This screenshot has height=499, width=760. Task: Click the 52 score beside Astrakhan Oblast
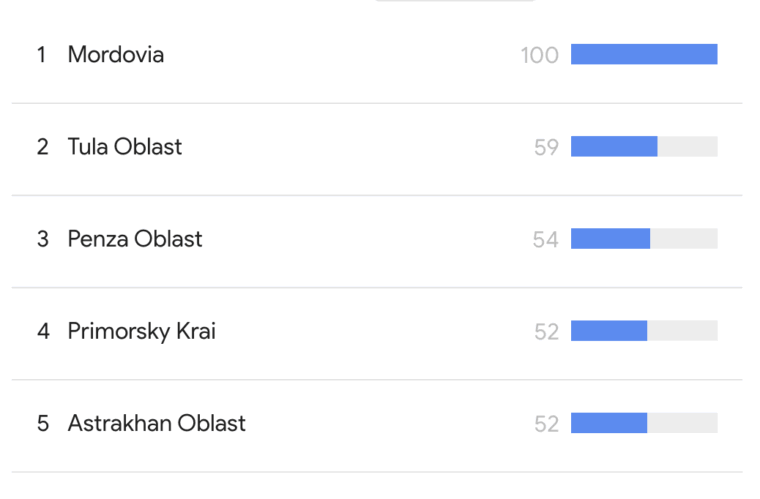coord(546,424)
